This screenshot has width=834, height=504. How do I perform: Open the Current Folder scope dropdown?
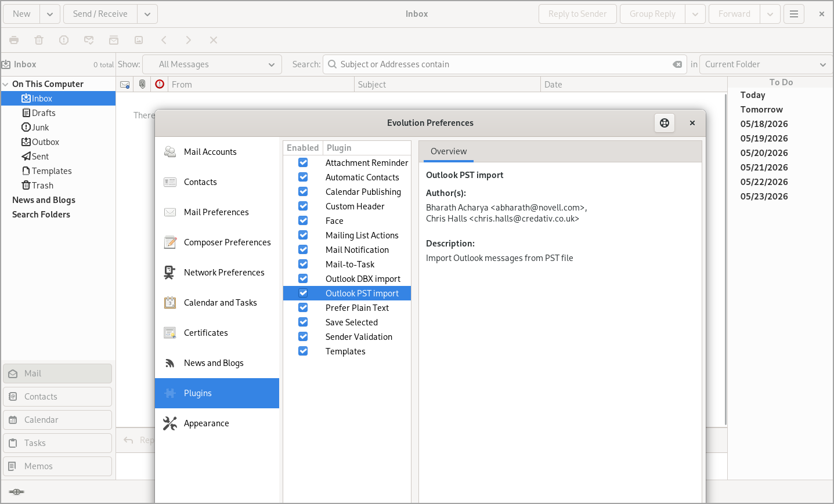click(x=766, y=64)
